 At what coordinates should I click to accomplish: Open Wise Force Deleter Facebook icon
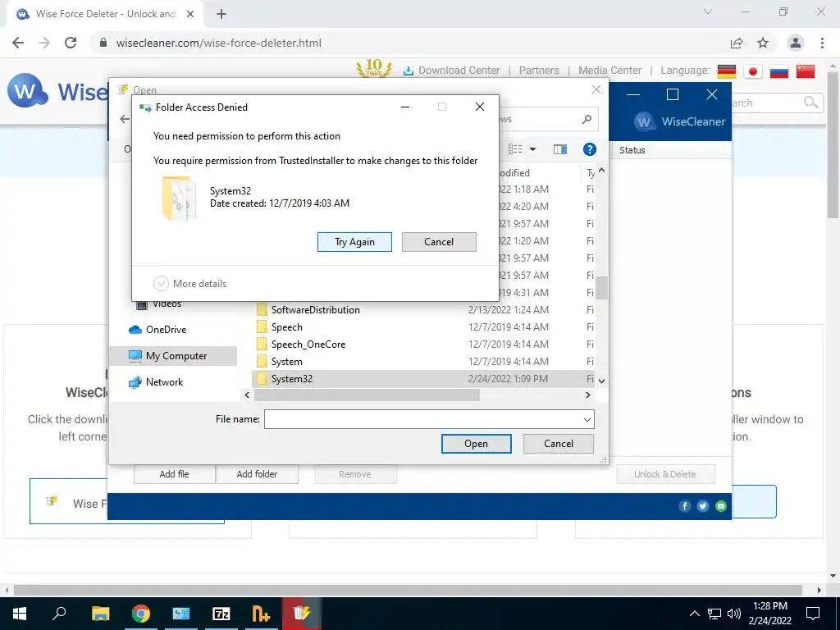685,505
